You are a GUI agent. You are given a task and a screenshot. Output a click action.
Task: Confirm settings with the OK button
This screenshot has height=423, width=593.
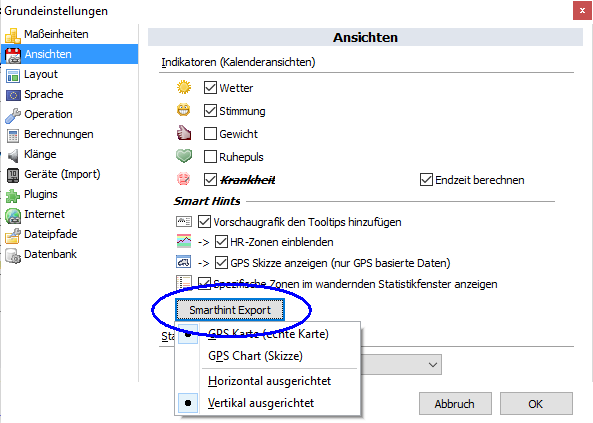tap(536, 404)
